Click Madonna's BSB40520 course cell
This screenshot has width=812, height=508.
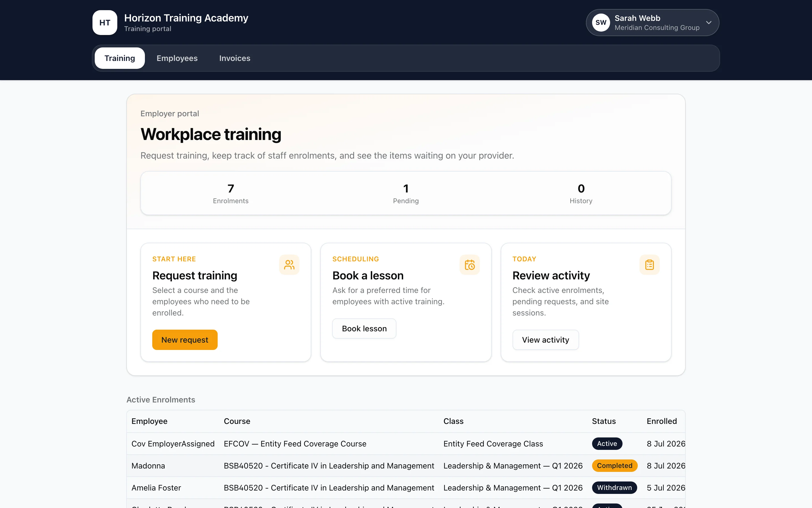[329, 466]
